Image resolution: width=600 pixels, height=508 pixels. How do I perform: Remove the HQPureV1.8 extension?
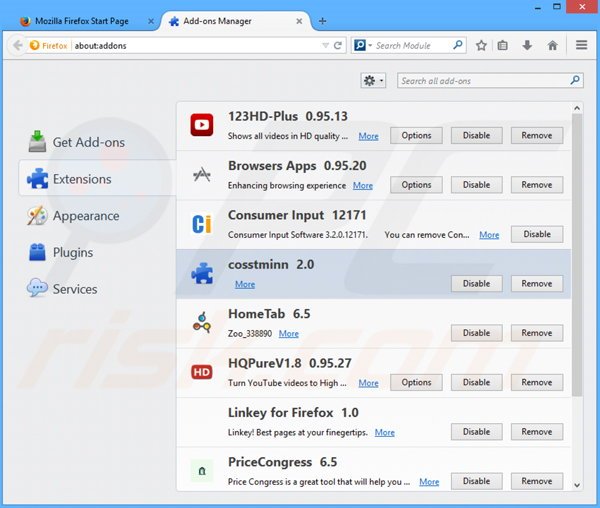coord(537,382)
